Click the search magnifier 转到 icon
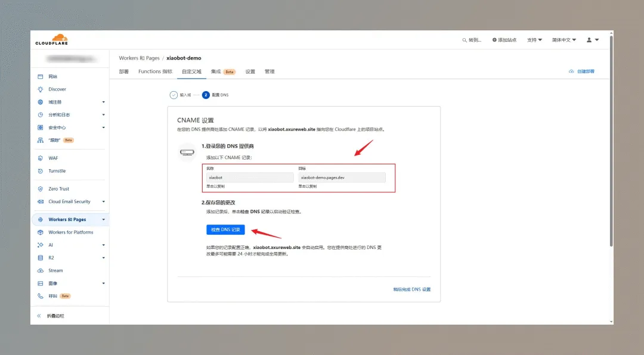This screenshot has width=644, height=355. pos(465,41)
